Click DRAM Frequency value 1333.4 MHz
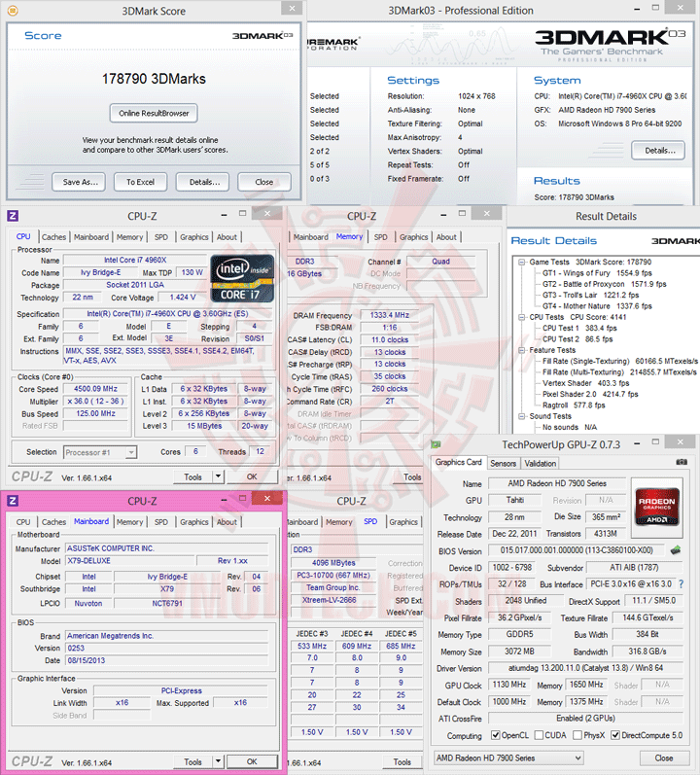This screenshot has width=700, height=775. (x=389, y=315)
